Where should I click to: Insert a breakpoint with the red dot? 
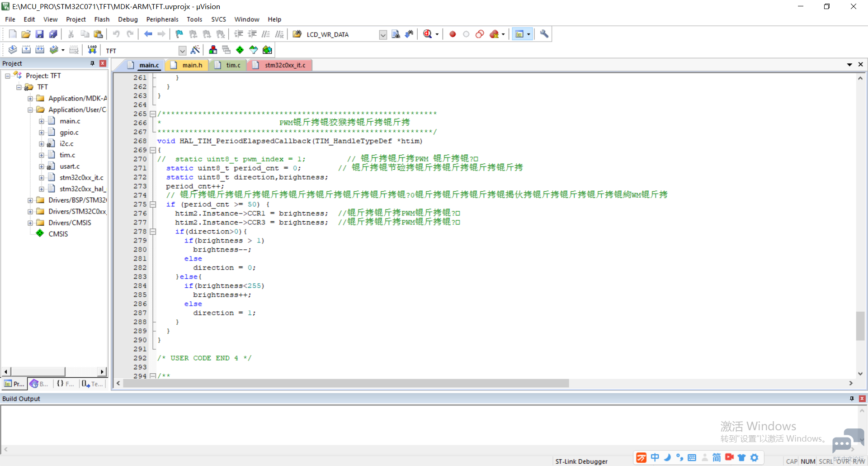(453, 34)
